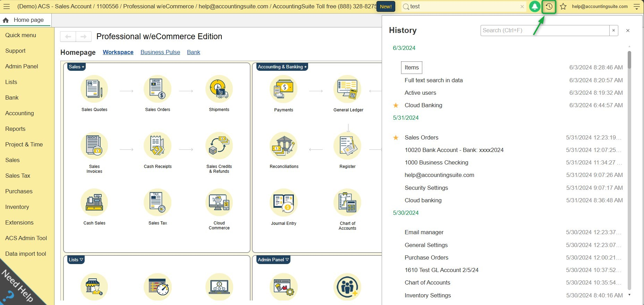Viewport: 644px width, 305px height.
Task: Open the Sales Quotes icon
Action: tap(94, 89)
